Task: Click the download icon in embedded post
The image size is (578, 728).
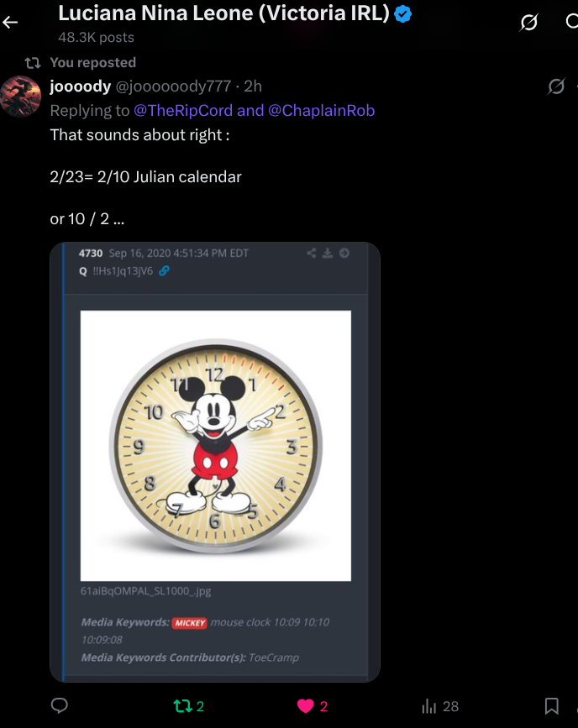Action: tap(328, 253)
